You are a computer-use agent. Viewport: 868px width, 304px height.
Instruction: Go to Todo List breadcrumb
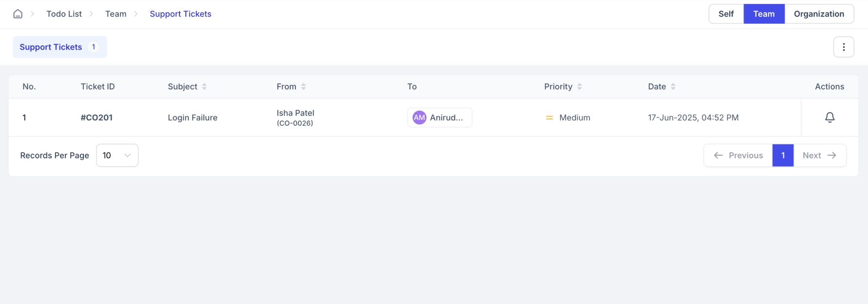point(64,14)
